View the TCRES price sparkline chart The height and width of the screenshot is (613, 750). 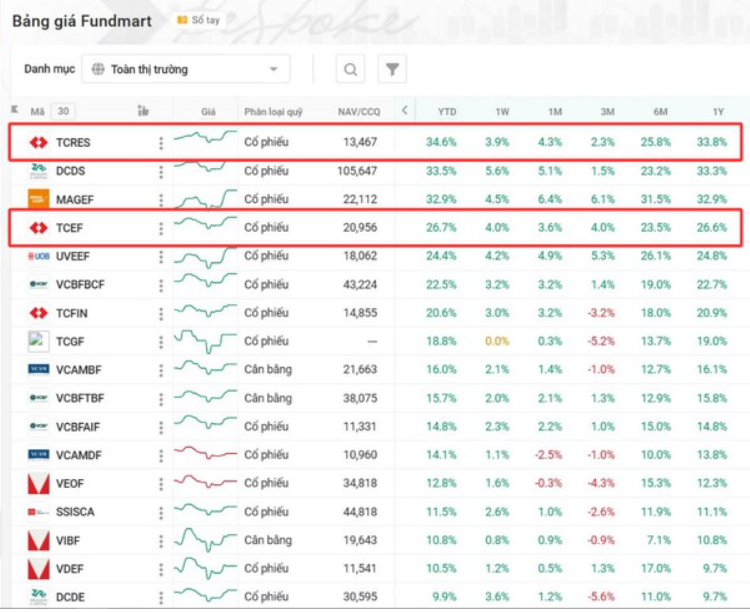tap(205, 137)
